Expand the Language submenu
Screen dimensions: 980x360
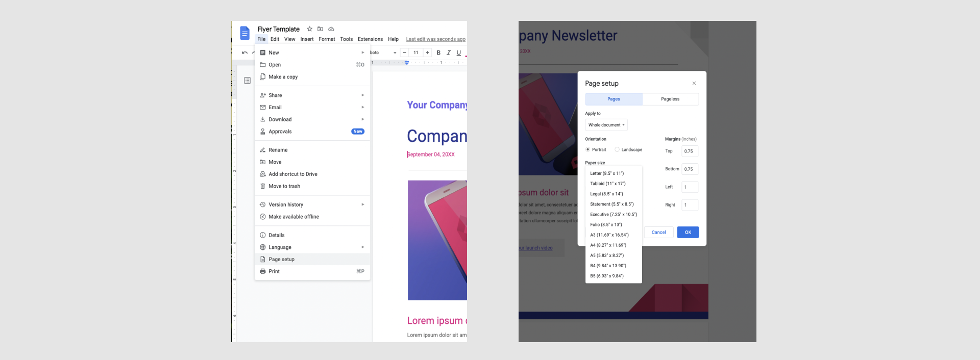312,247
